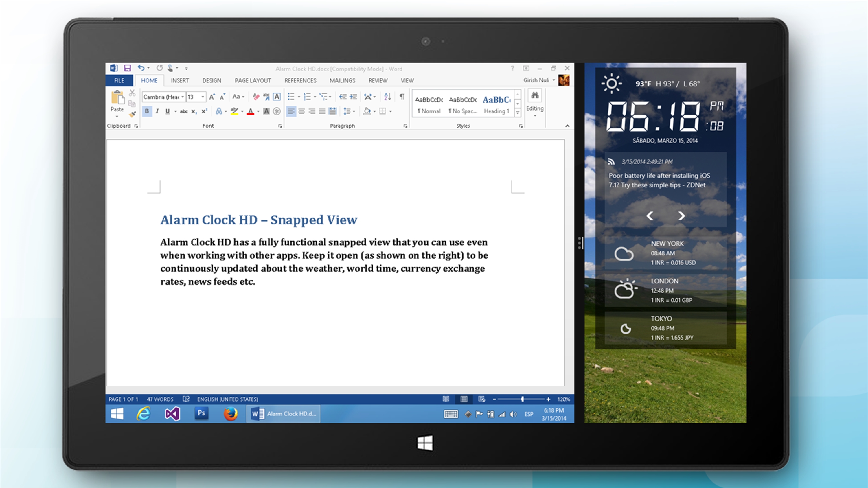Click the Strikethrough abc icon
This screenshot has width=868, height=488.
point(183,111)
